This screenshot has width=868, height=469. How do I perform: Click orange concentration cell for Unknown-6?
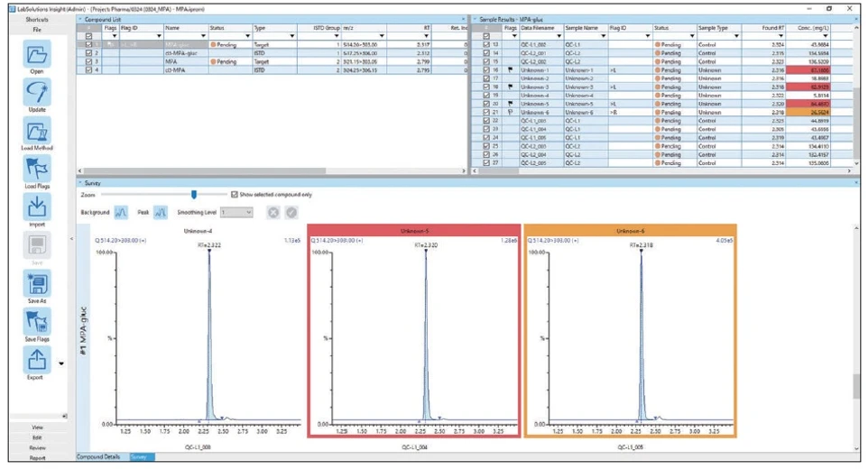(x=808, y=112)
